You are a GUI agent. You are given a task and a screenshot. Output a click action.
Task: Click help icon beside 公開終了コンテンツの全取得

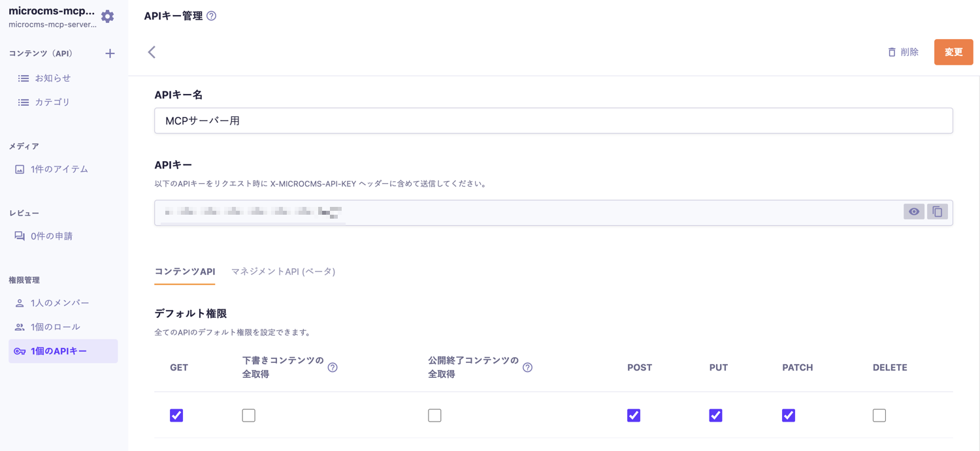527,367
